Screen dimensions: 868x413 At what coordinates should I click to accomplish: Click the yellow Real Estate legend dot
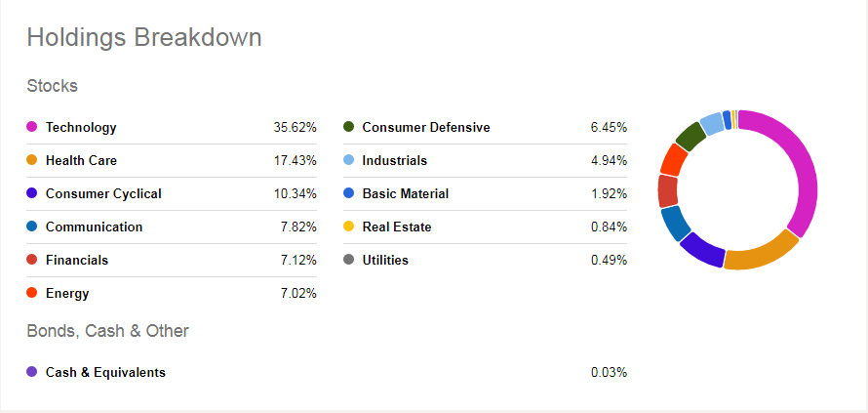tap(348, 227)
